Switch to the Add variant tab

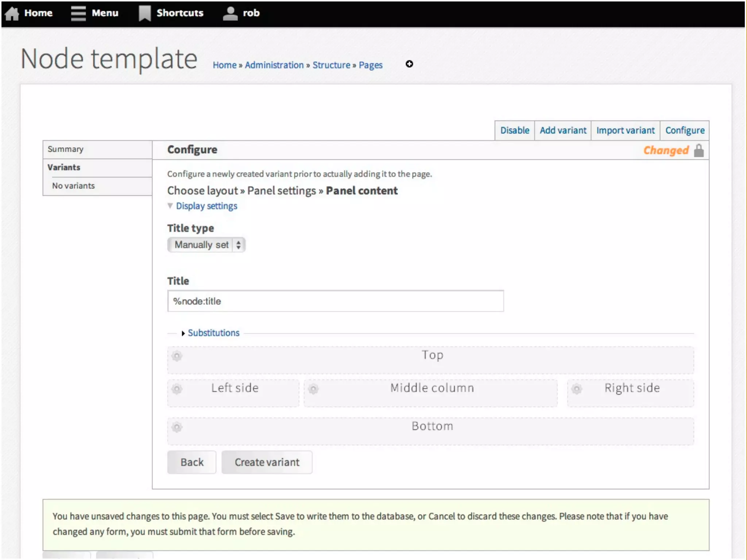click(563, 131)
